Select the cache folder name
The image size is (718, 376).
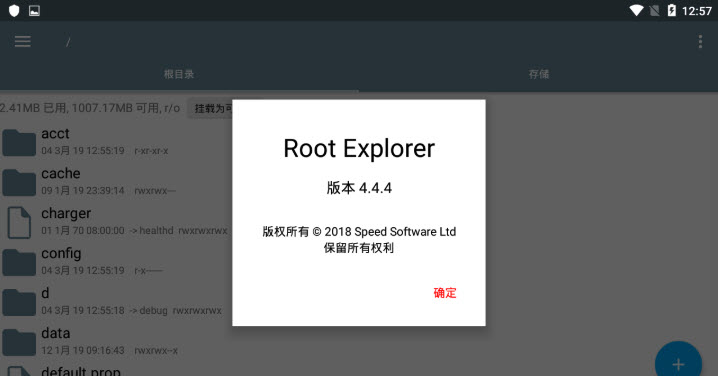(60, 174)
